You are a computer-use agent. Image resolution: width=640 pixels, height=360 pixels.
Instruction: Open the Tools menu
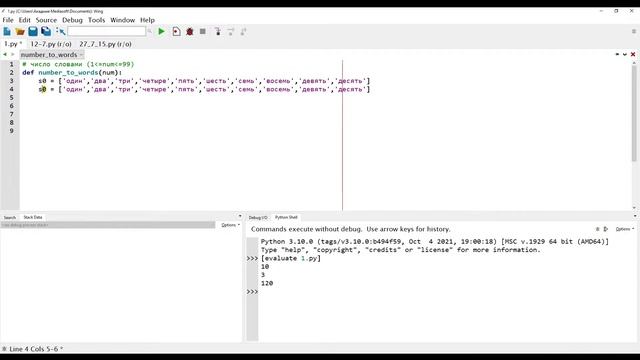pyautogui.click(x=96, y=20)
